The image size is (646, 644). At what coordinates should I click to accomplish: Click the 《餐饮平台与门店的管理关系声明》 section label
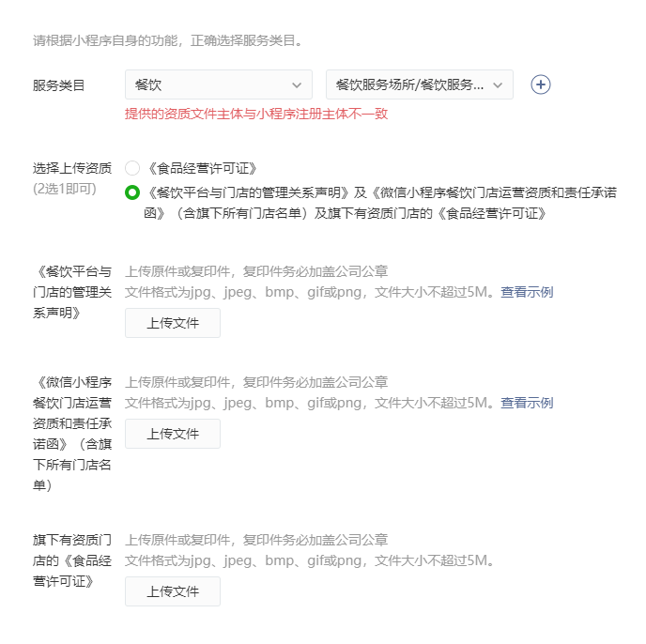click(x=72, y=292)
